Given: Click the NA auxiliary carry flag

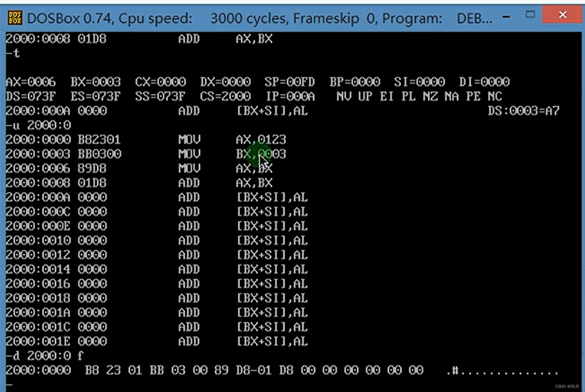Looking at the screenshot, I should tap(452, 96).
